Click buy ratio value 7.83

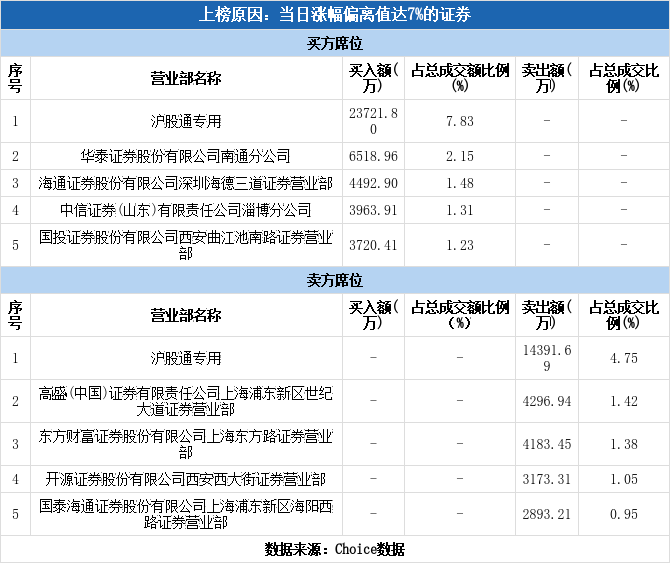tap(460, 121)
